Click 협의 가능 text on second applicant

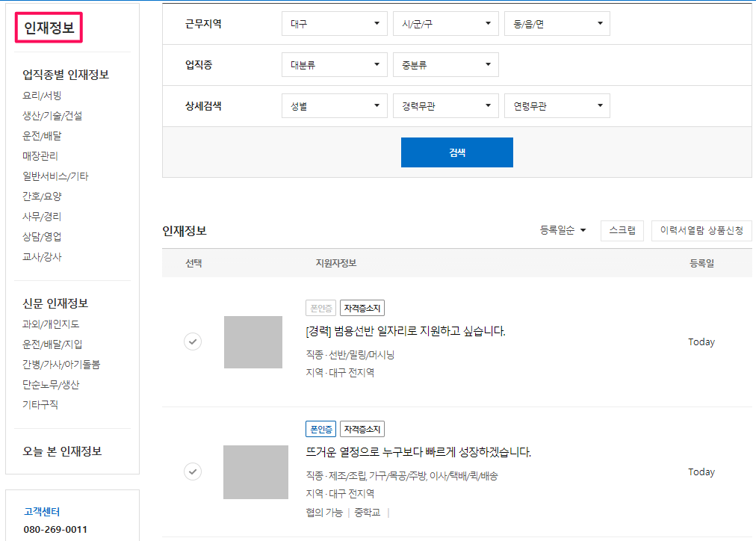[x=324, y=513]
